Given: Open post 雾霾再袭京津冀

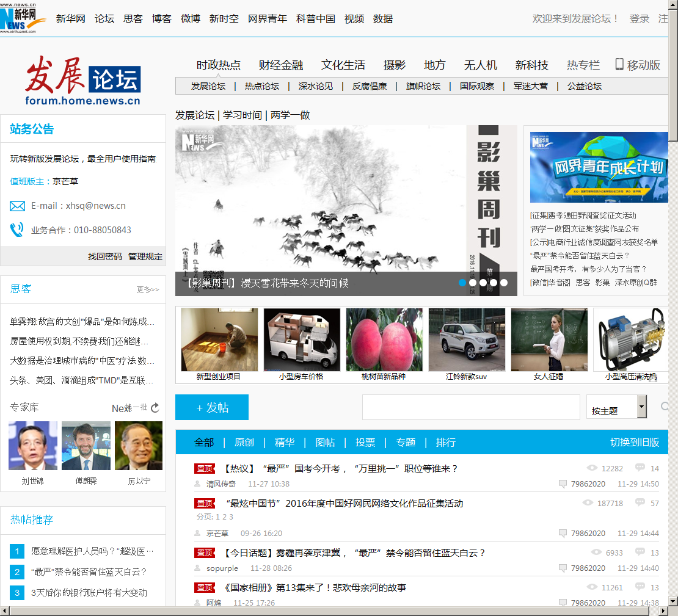Looking at the screenshot, I should pyautogui.click(x=354, y=553).
